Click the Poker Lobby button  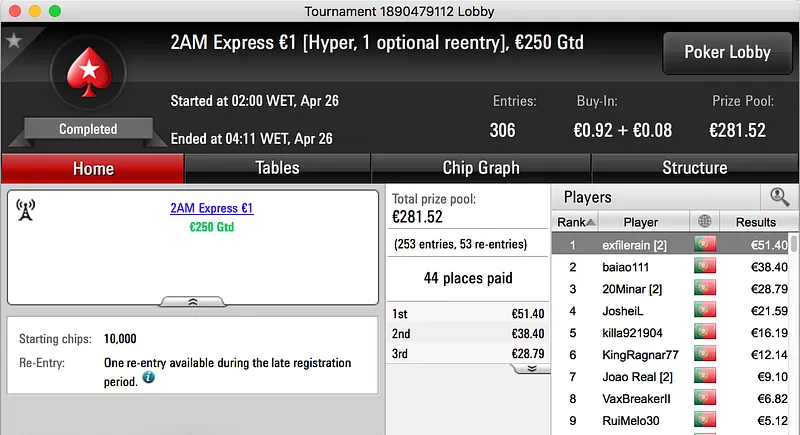point(726,53)
